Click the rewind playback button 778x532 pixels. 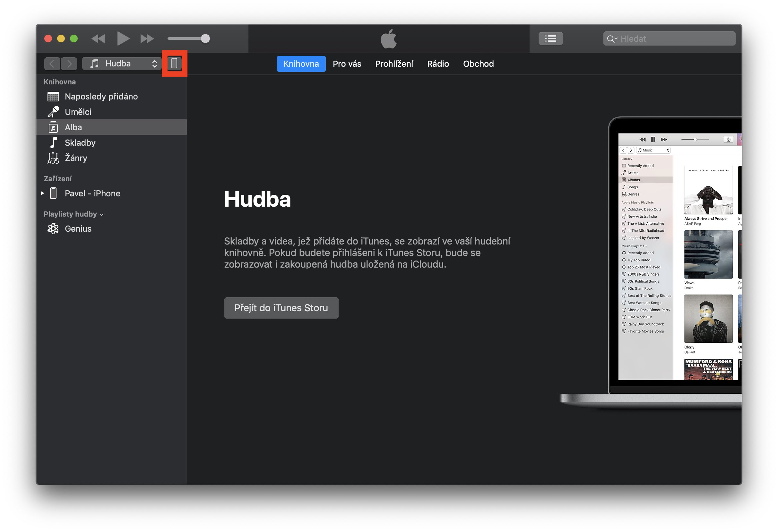pos(98,39)
